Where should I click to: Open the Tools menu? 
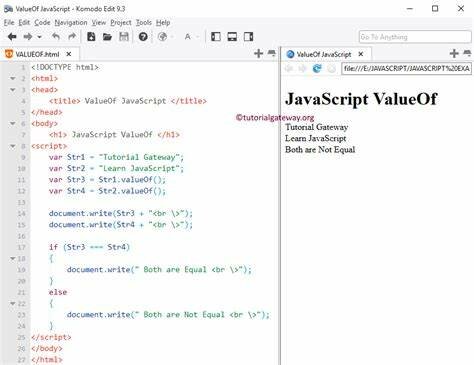point(144,23)
